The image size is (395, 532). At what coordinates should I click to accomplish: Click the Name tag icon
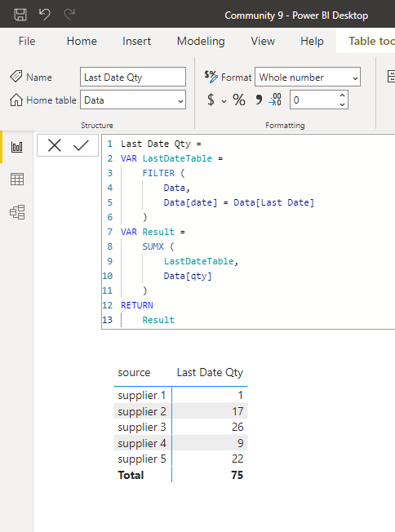point(16,77)
